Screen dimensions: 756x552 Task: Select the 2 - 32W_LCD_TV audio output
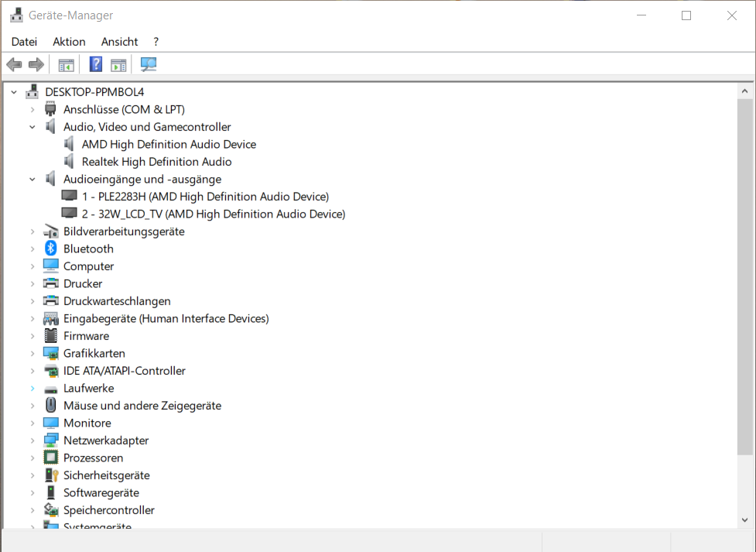click(x=214, y=214)
